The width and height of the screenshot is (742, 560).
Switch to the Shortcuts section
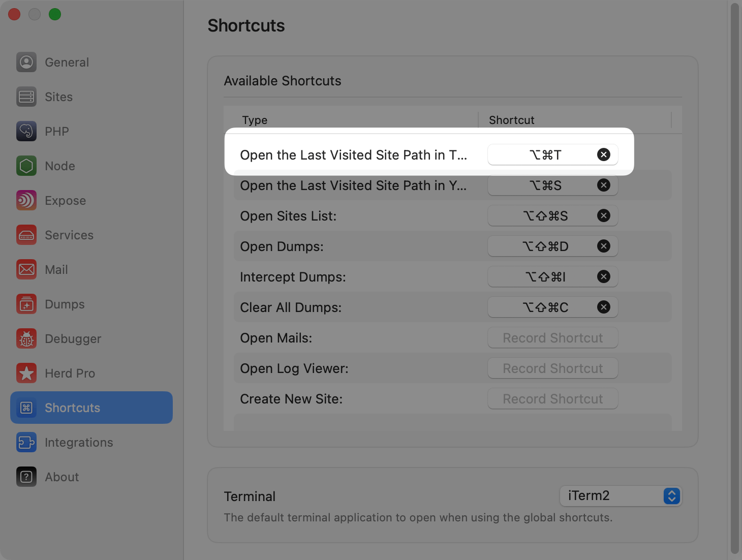point(72,408)
